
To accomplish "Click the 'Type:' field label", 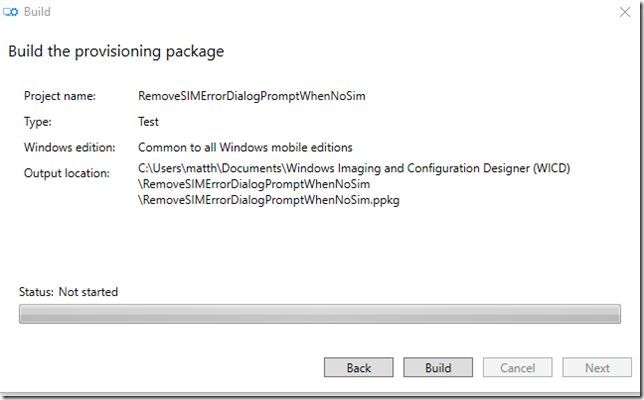I will [x=38, y=122].
